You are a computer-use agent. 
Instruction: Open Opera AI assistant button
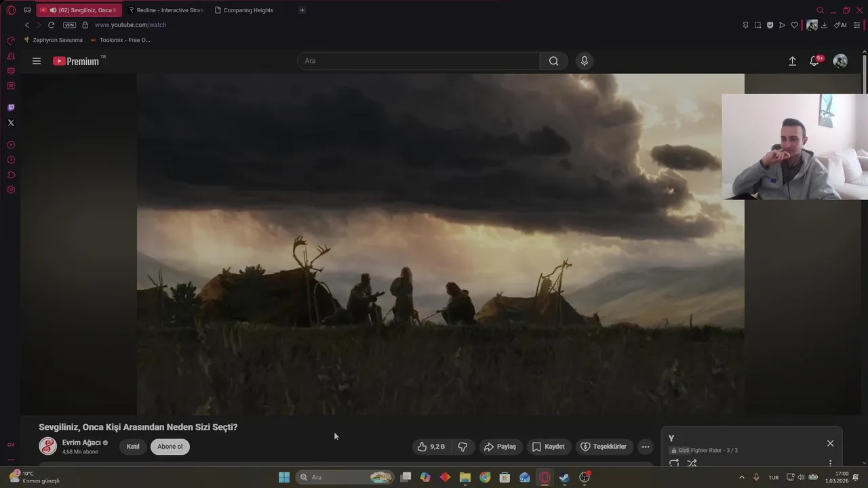[840, 25]
